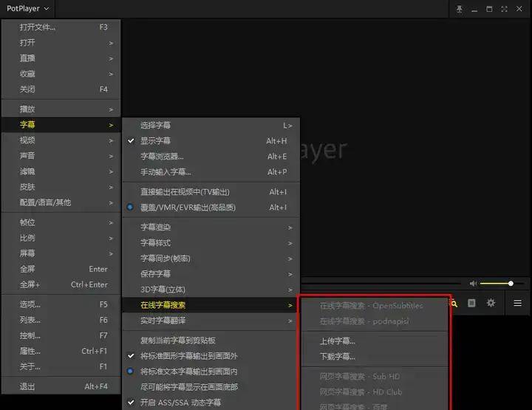Expand the 屏幕 submenu

coord(61,253)
